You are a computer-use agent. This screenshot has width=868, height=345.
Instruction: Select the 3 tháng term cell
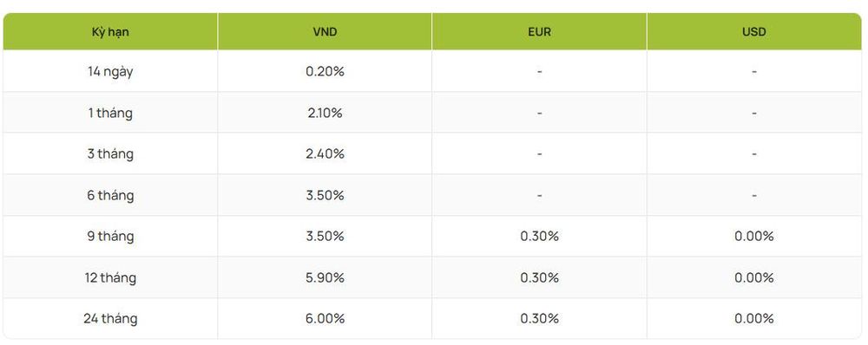coord(110,153)
